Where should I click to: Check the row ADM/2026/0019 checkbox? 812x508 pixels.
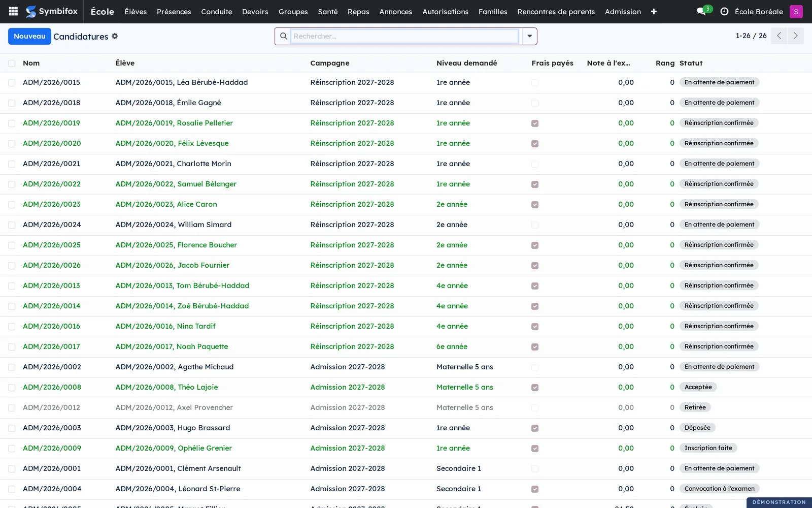(x=12, y=123)
